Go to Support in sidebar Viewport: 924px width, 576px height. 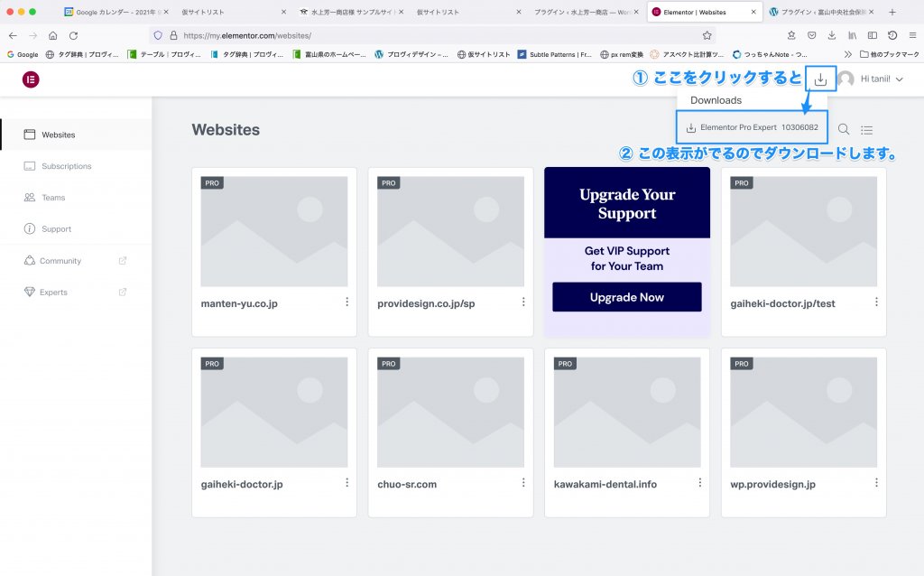coord(56,229)
